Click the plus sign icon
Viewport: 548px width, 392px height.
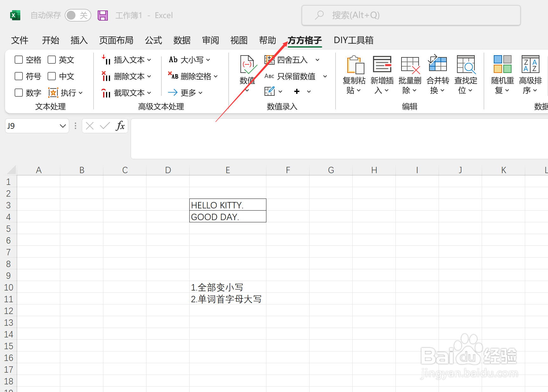pos(297,91)
